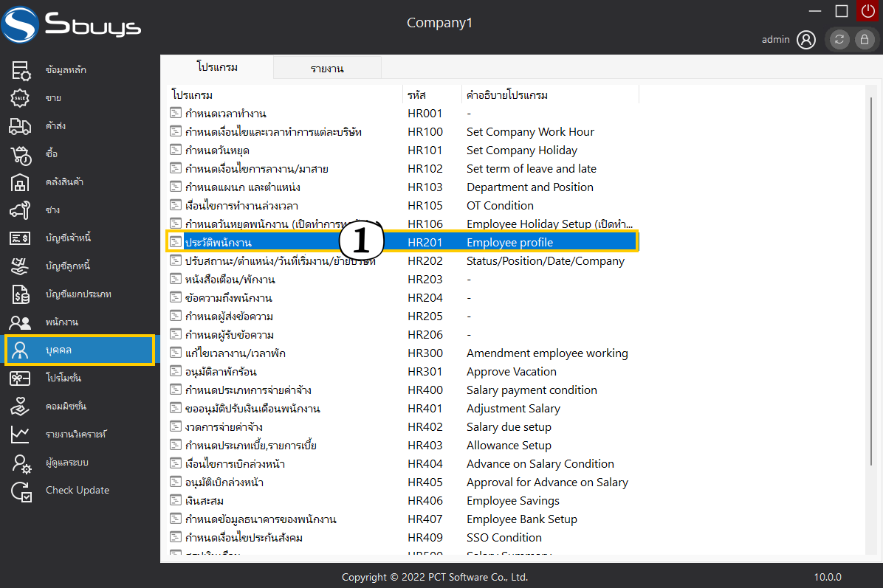Select the HR402 Salary due setup row
This screenshot has width=883, height=588.
pyautogui.click(x=402, y=427)
